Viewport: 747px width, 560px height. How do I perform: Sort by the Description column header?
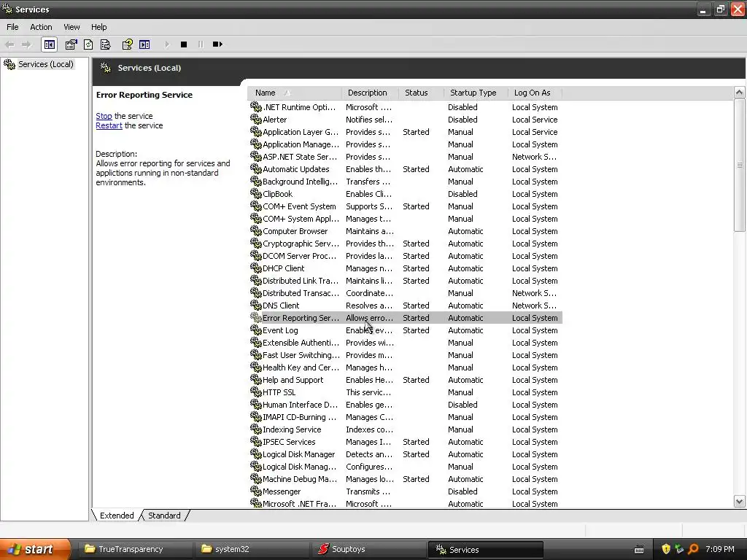370,93
